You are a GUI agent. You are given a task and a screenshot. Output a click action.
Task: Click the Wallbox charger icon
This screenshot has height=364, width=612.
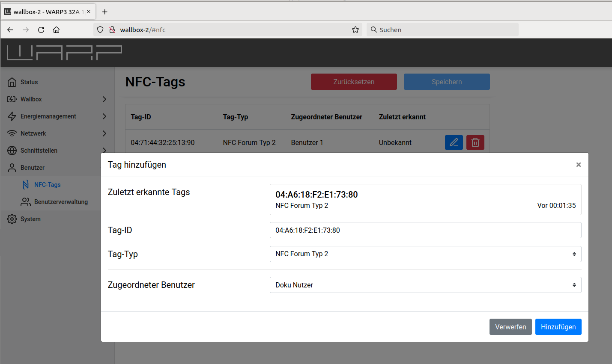click(12, 99)
